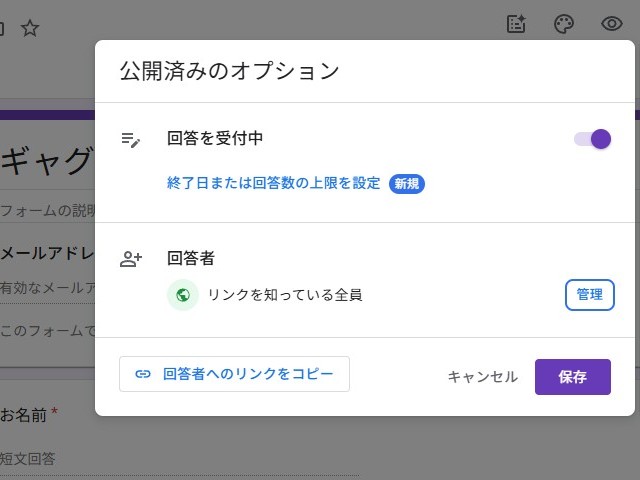Open 終了日または回答数の上限を設定 link
Image resolution: width=640 pixels, height=480 pixels.
pyautogui.click(x=273, y=183)
